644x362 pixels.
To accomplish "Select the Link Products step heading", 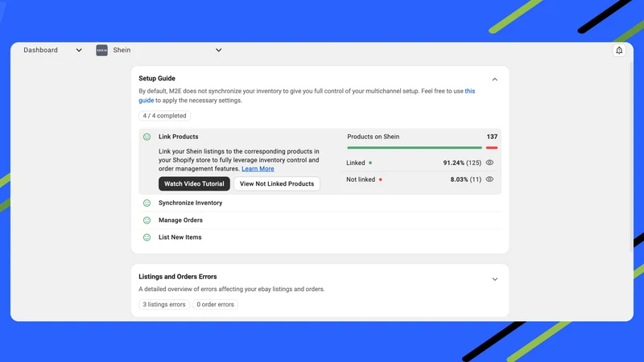I will (x=178, y=137).
